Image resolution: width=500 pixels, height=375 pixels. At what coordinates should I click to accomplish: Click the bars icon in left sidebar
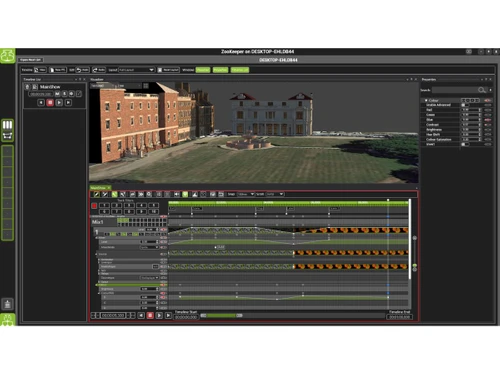(7, 125)
